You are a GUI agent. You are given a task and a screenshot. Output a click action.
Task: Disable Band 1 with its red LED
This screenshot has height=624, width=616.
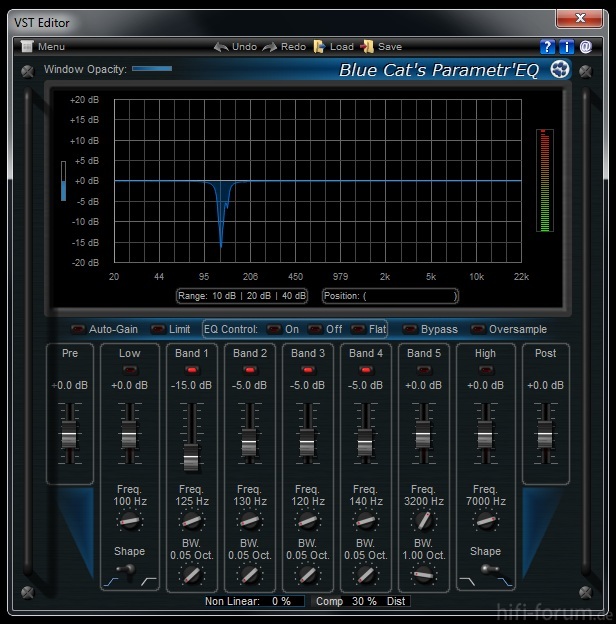click(x=191, y=370)
